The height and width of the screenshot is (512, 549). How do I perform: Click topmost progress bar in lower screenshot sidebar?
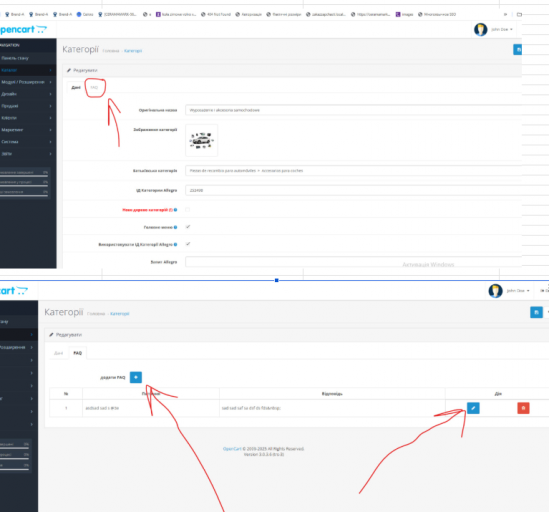tap(14, 448)
